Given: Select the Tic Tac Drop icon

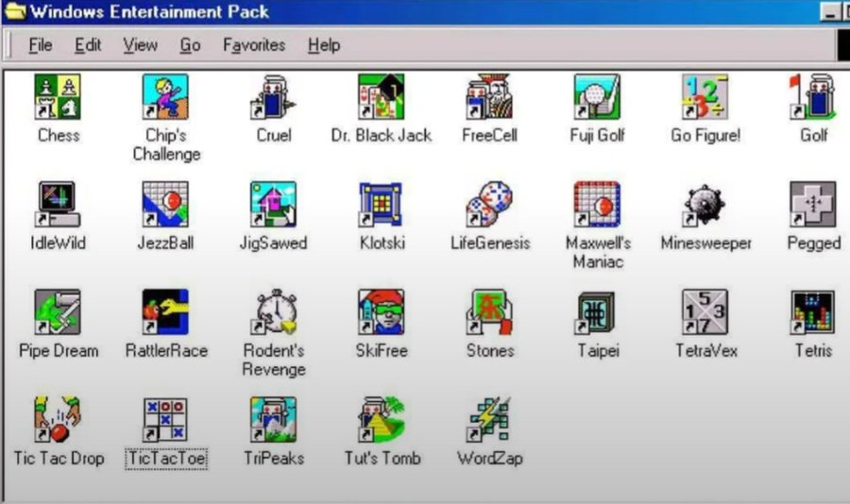Looking at the screenshot, I should click(58, 419).
